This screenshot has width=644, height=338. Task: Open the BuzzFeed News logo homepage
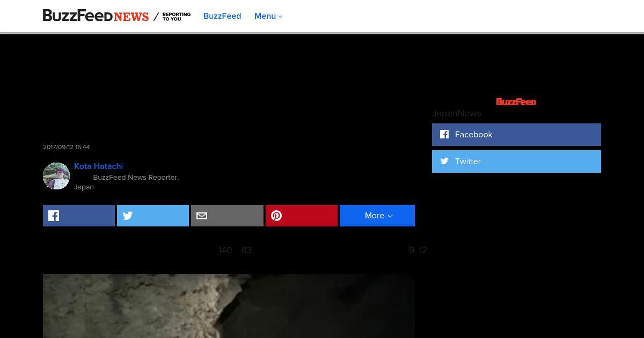coord(96,16)
